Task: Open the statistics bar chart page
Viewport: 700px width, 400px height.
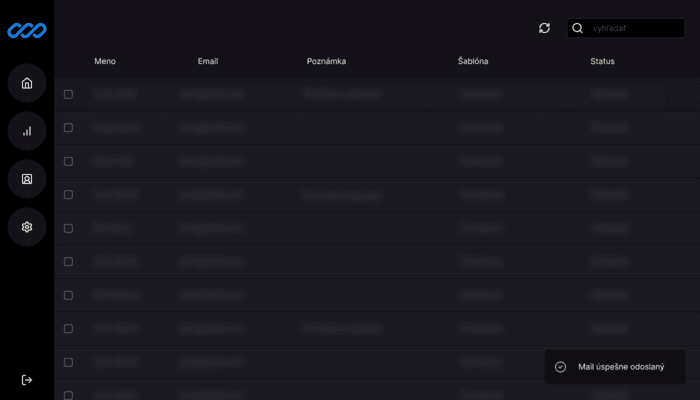Action: (27, 131)
